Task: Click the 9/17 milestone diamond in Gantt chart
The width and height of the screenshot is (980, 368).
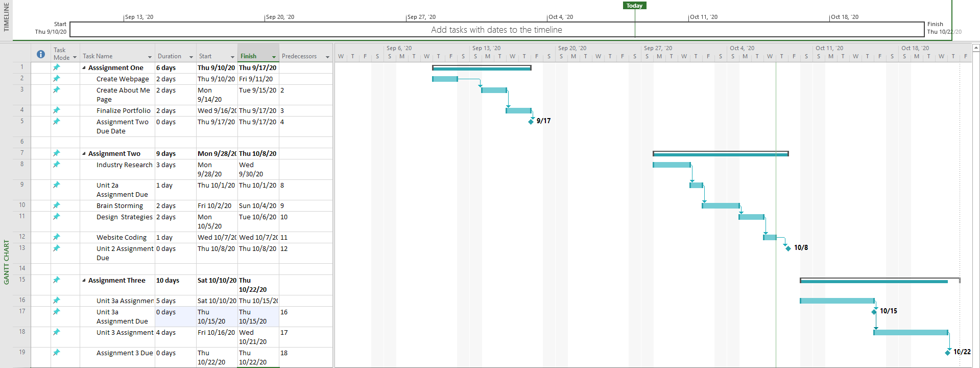Action: pyautogui.click(x=531, y=122)
